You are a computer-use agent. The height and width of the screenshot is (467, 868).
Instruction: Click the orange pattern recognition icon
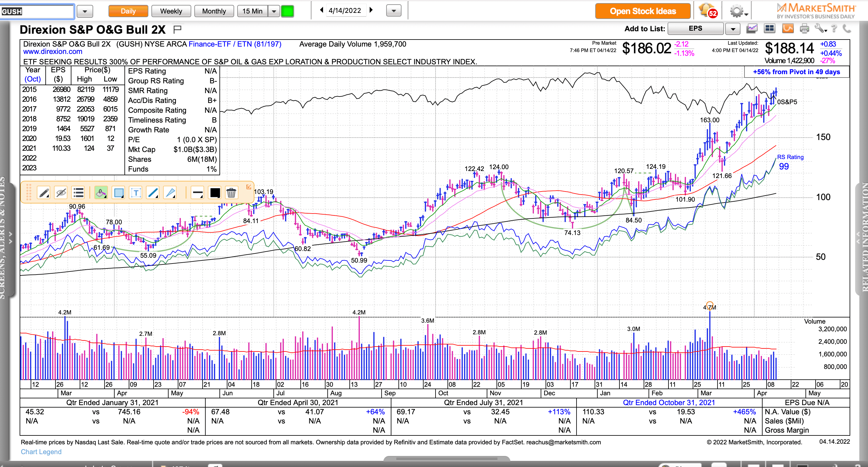pos(787,28)
